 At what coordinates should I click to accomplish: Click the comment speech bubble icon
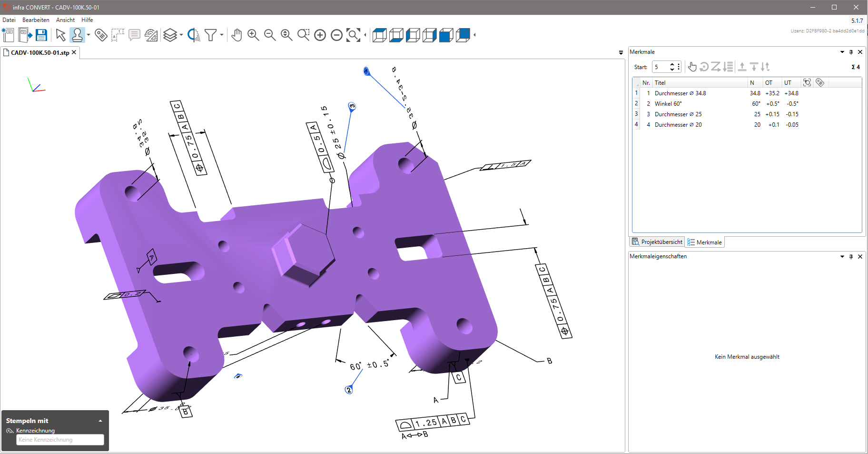point(134,35)
